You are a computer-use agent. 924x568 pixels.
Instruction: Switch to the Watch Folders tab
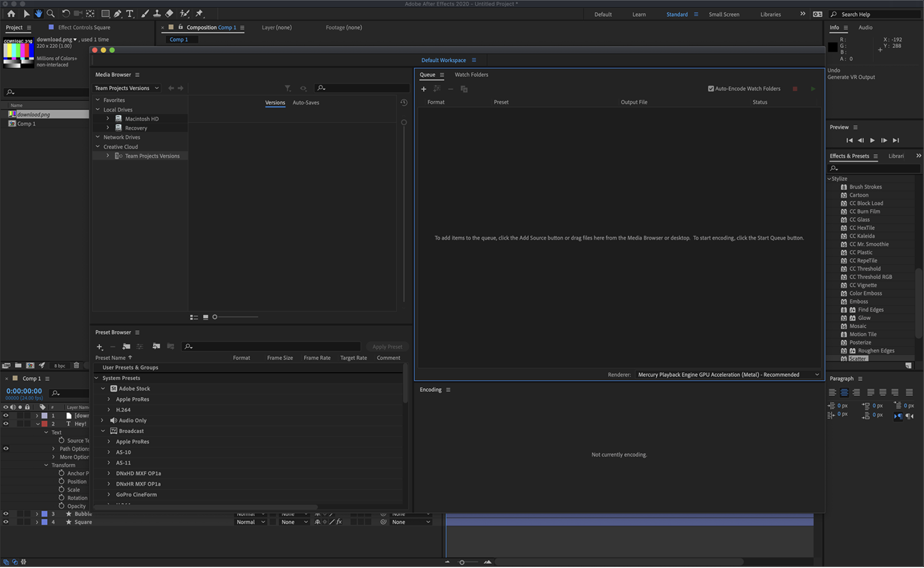[471, 74]
